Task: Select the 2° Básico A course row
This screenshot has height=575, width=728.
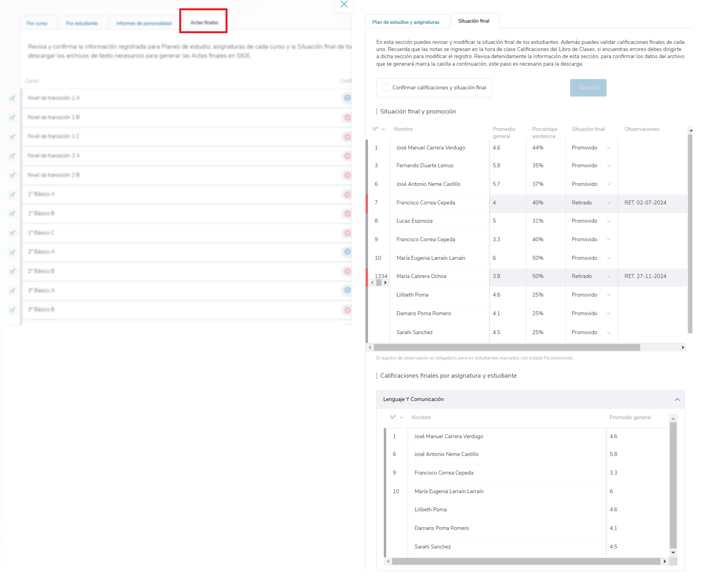Action: pyautogui.click(x=186, y=252)
